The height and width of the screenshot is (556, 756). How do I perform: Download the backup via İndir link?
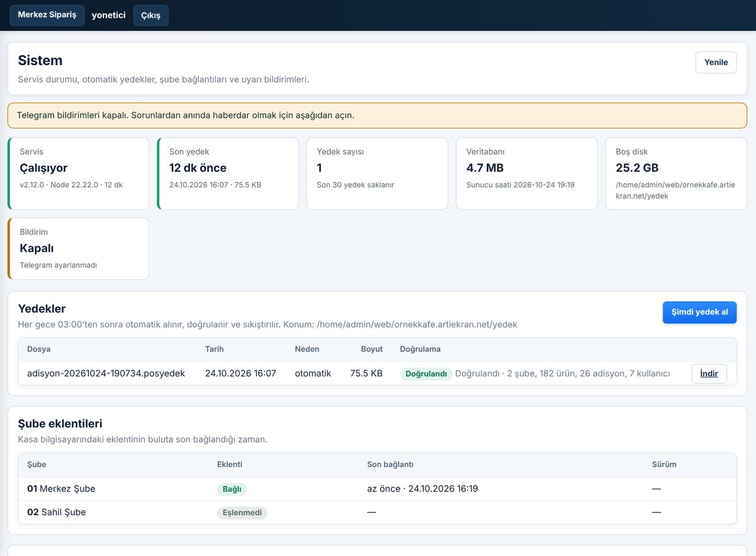(x=709, y=373)
